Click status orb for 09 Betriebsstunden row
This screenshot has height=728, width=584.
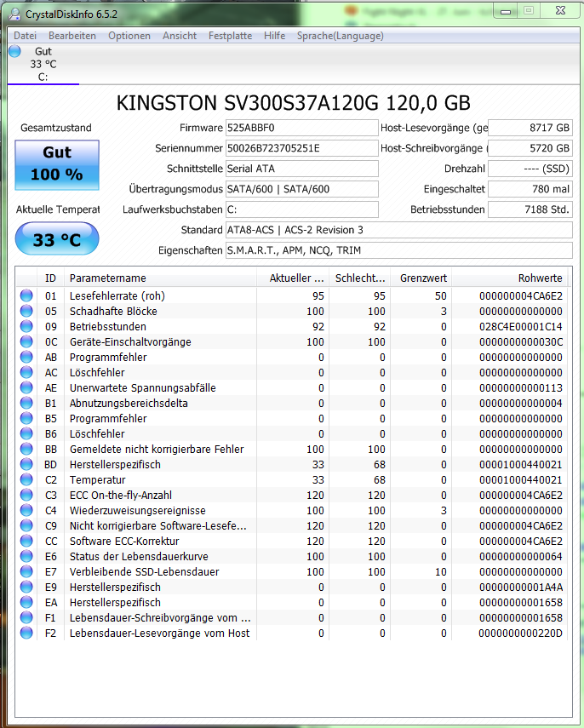[x=26, y=326]
